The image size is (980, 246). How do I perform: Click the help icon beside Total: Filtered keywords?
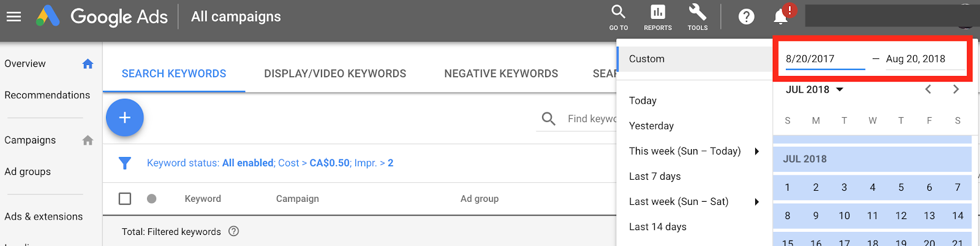(x=233, y=231)
